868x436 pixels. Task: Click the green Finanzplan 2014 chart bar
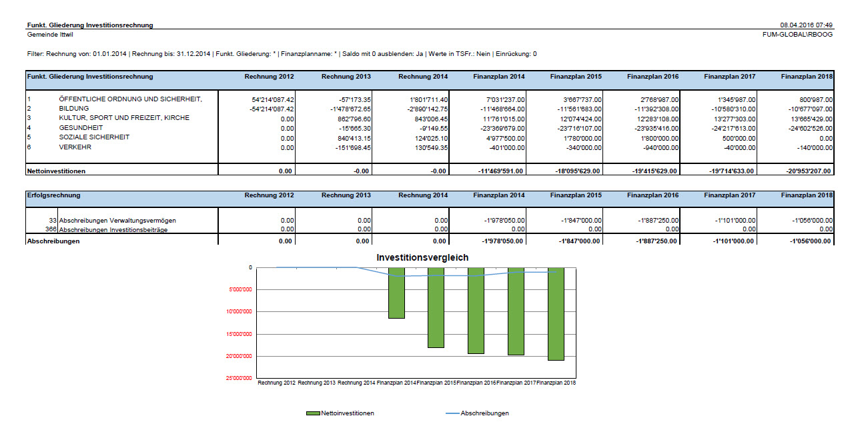[x=396, y=293]
